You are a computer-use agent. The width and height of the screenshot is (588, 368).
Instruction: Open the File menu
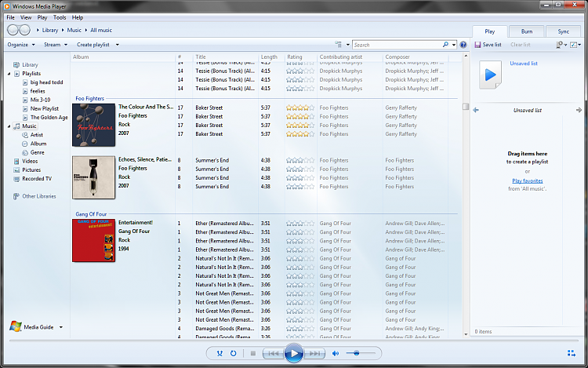click(x=10, y=17)
